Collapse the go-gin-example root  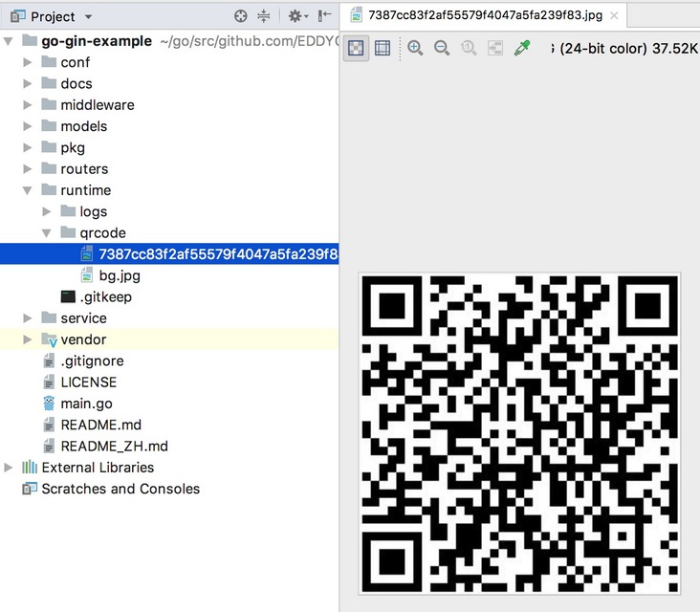click(x=8, y=41)
